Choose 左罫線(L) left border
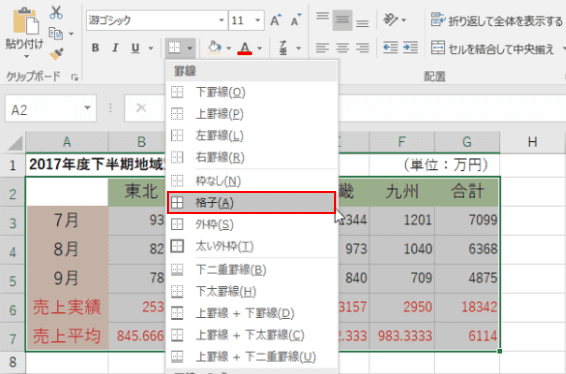The height and width of the screenshot is (374, 566). [x=252, y=136]
